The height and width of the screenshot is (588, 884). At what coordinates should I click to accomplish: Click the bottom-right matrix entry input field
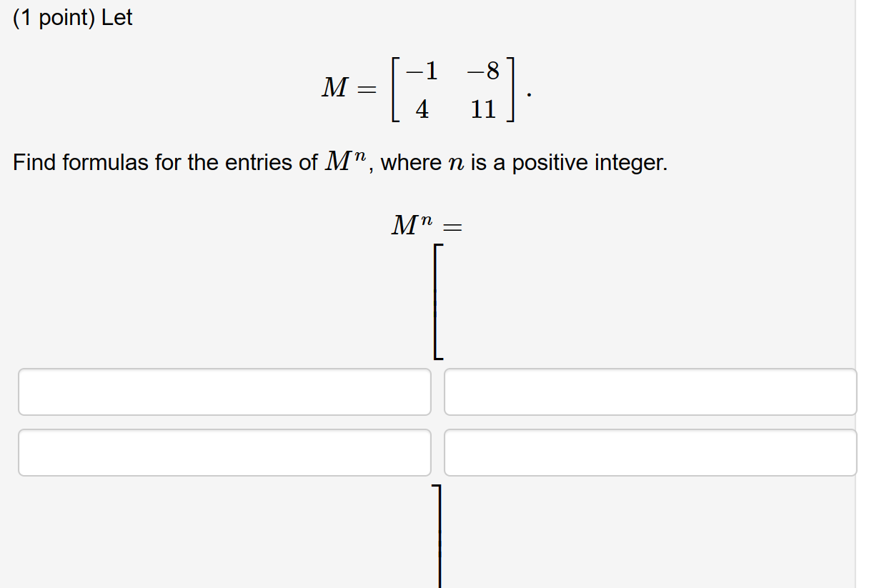click(650, 452)
